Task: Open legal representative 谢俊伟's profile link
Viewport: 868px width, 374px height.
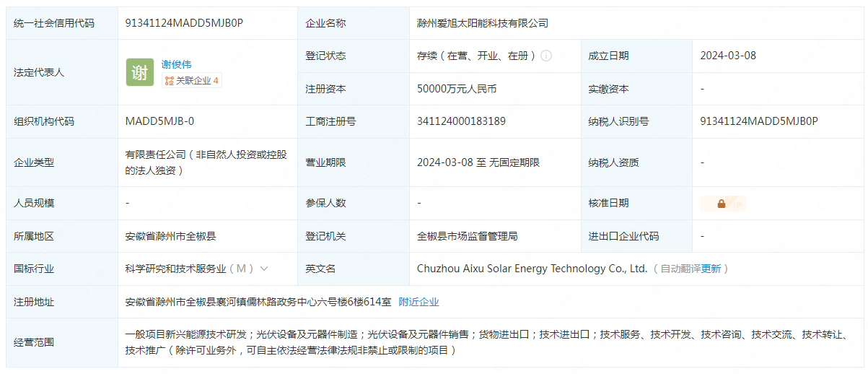Action: pyautogui.click(x=176, y=64)
